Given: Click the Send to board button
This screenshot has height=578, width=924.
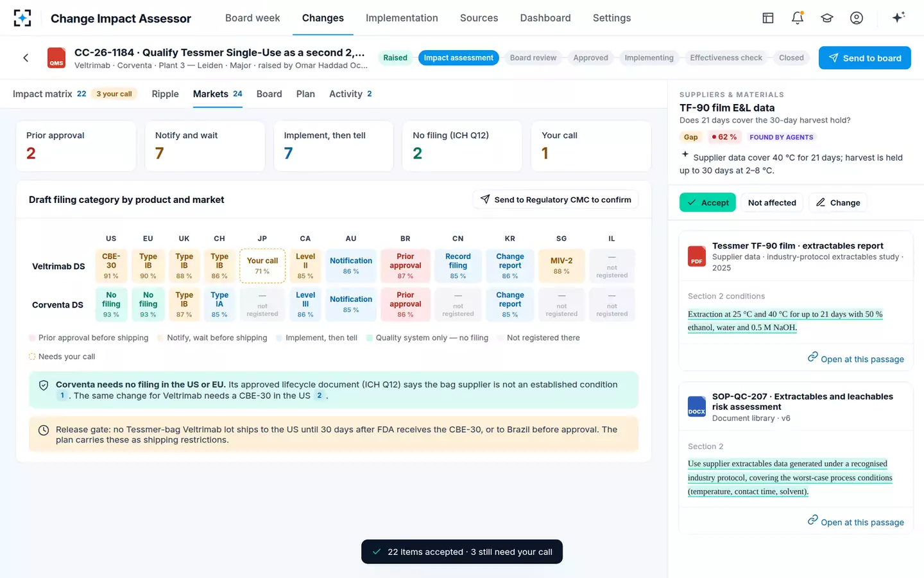Looking at the screenshot, I should (864, 58).
